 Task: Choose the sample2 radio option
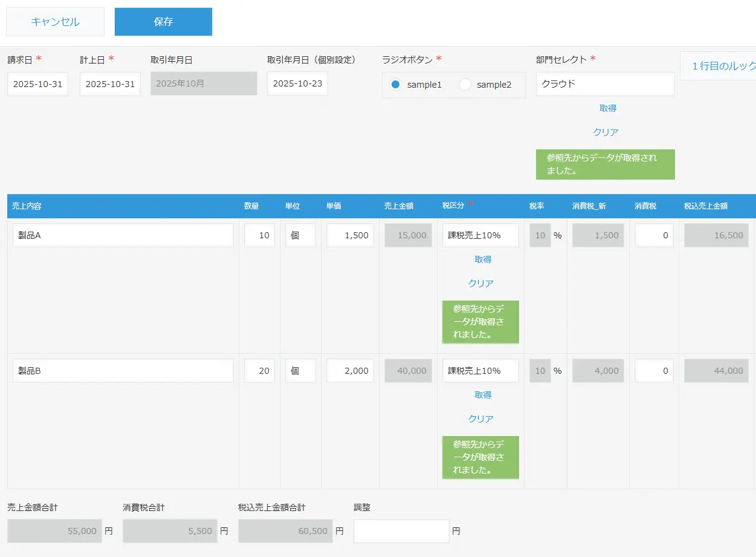[x=465, y=85]
